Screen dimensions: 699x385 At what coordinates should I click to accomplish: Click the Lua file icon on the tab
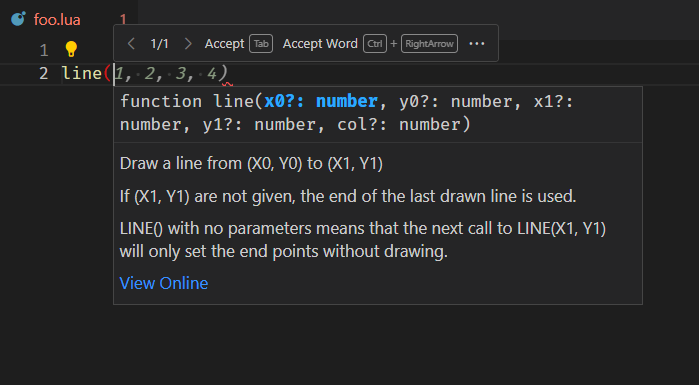point(18,19)
